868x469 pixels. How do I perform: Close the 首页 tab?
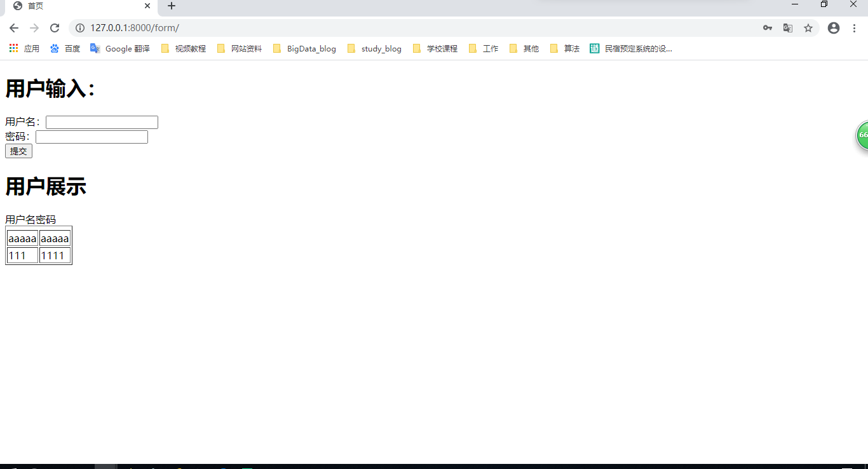point(147,6)
